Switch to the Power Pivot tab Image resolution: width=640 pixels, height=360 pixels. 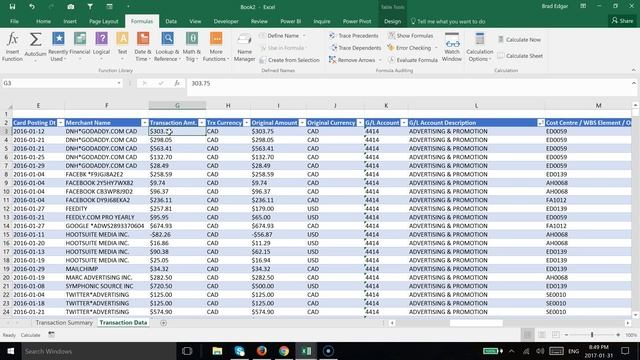tap(357, 21)
